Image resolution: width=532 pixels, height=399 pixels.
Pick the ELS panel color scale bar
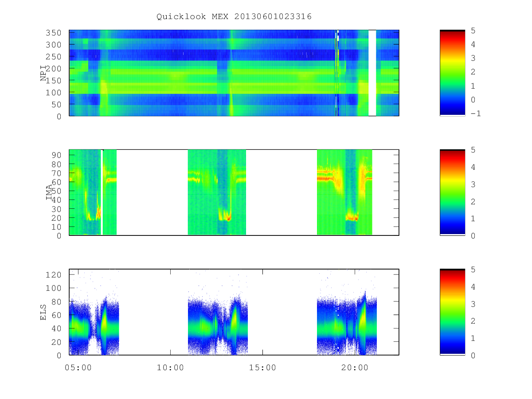(x=452, y=312)
